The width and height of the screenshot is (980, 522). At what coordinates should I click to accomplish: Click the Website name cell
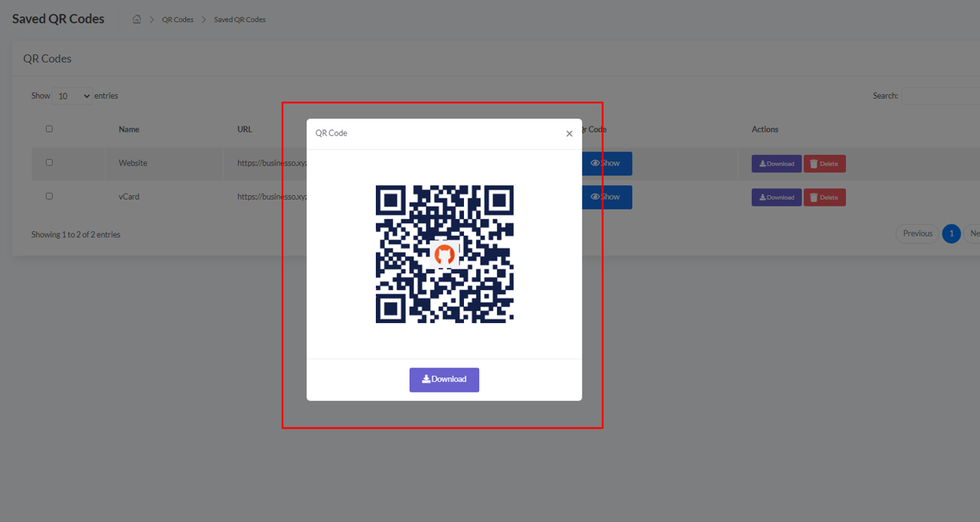click(132, 163)
